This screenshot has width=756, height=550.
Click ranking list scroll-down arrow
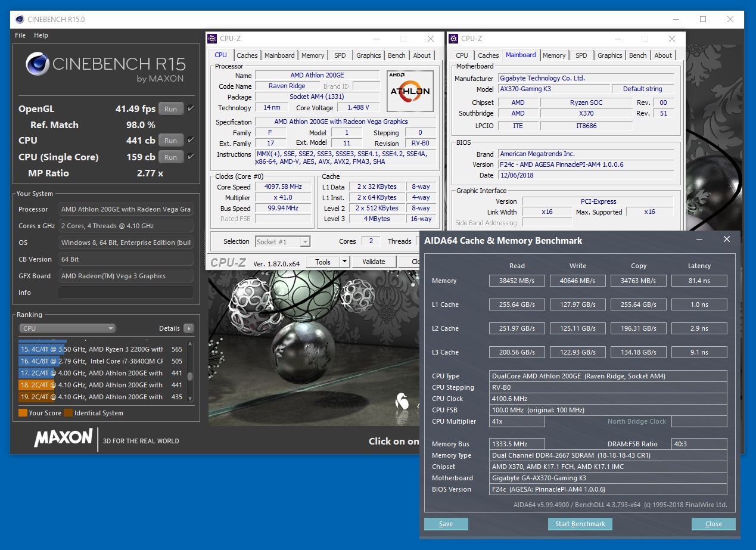click(x=190, y=399)
